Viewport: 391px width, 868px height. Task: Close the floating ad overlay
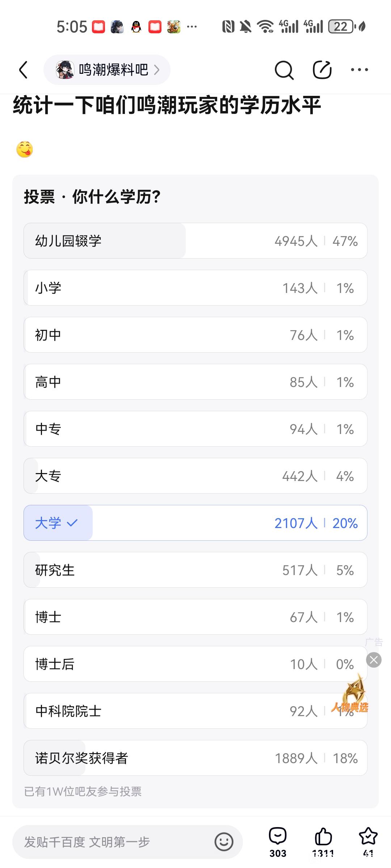pyautogui.click(x=374, y=660)
